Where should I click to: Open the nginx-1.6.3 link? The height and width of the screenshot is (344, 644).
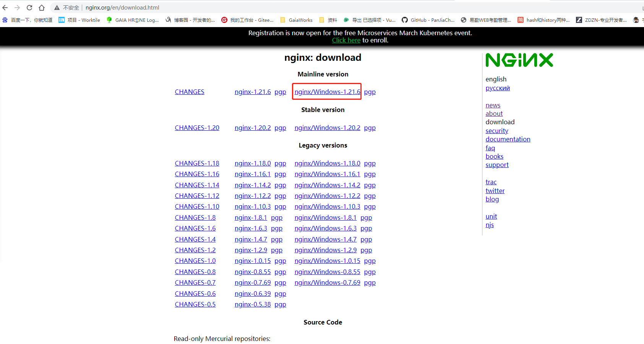coord(251,228)
